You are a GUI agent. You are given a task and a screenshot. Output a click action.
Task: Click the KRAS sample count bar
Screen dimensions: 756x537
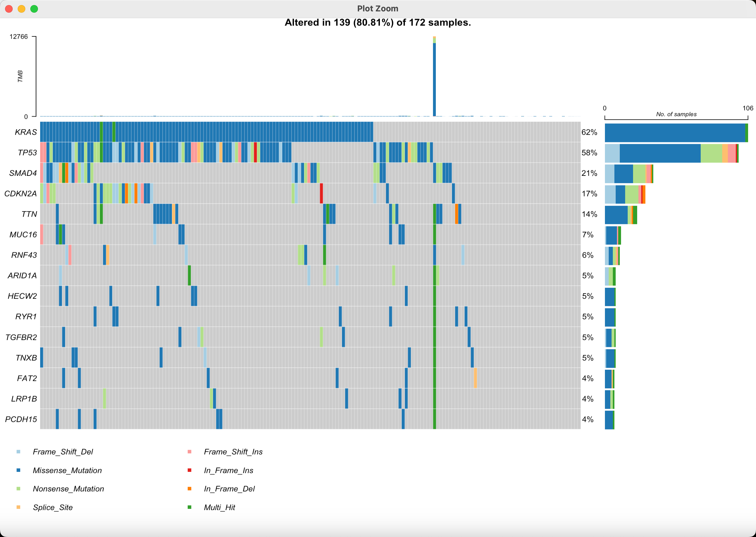point(674,133)
